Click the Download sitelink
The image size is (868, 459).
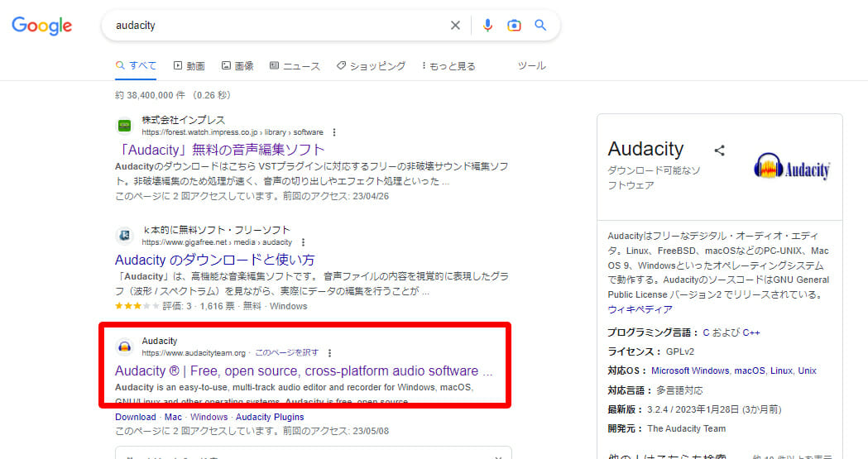point(136,417)
